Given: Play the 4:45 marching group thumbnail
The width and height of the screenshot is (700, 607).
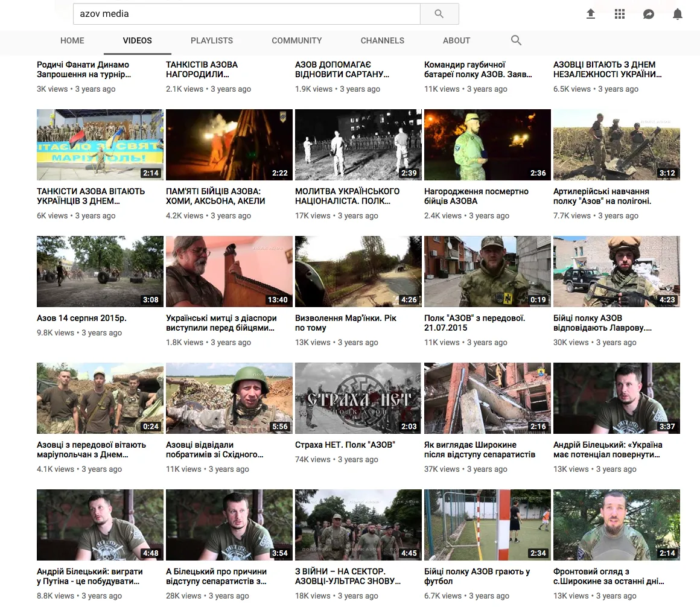Looking at the screenshot, I should (358, 525).
